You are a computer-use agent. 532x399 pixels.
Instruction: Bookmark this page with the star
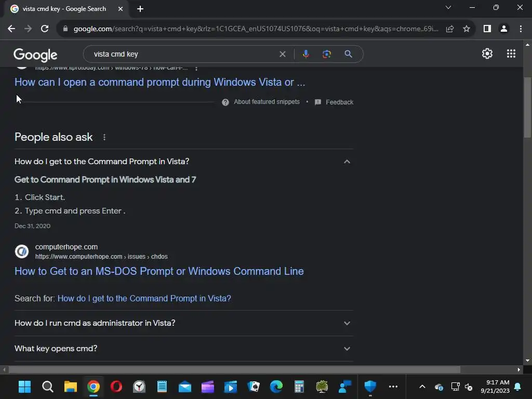pos(467,29)
